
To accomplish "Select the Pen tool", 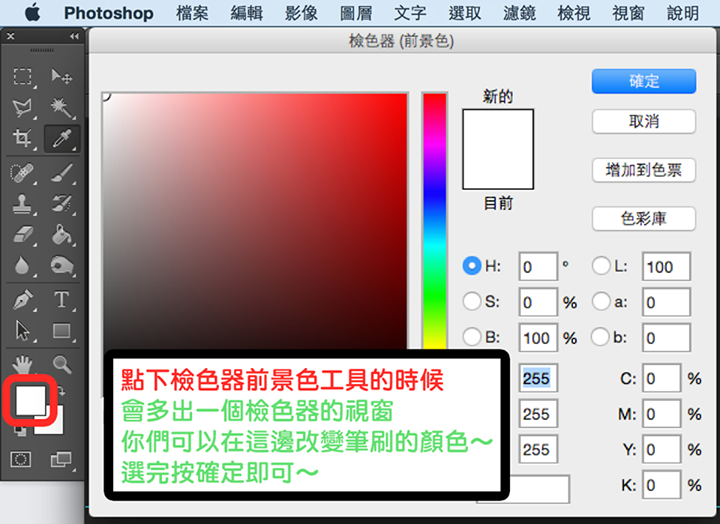I will click(22, 300).
